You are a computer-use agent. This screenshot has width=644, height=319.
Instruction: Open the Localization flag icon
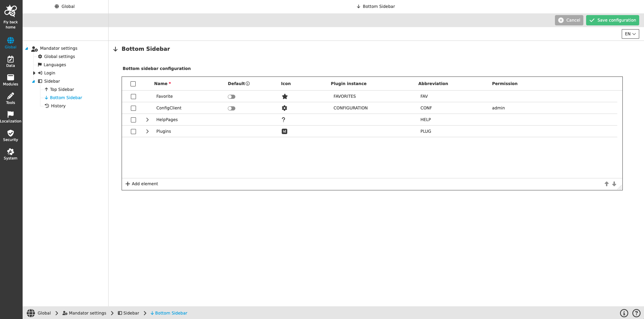(10, 115)
